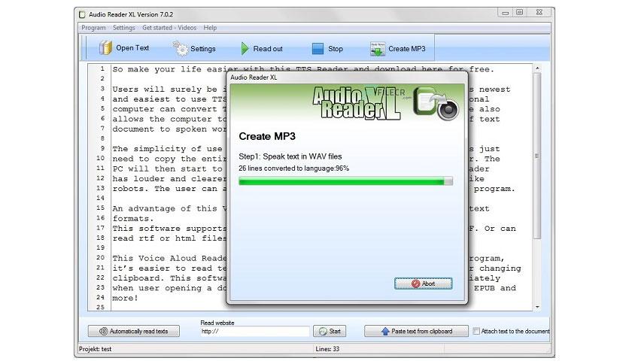Enable Attach text to the document checkbox
Image resolution: width=629 pixels, height=364 pixels.
point(476,331)
